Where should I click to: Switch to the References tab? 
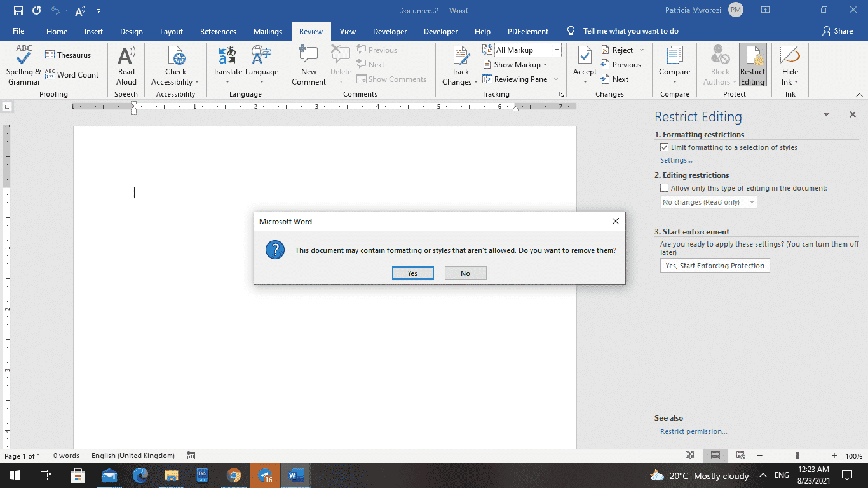click(x=218, y=30)
